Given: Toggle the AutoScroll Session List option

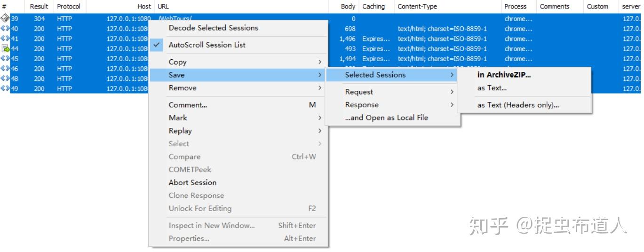Looking at the screenshot, I should tap(207, 45).
